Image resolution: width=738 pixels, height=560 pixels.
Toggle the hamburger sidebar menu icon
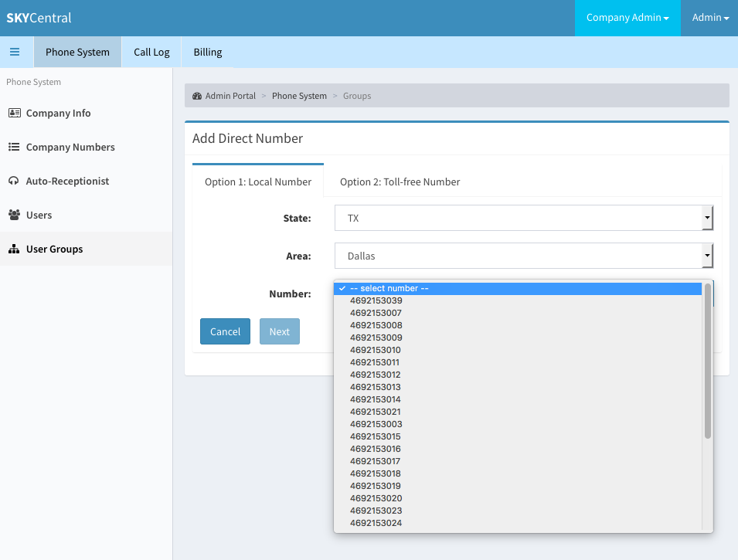(x=15, y=52)
